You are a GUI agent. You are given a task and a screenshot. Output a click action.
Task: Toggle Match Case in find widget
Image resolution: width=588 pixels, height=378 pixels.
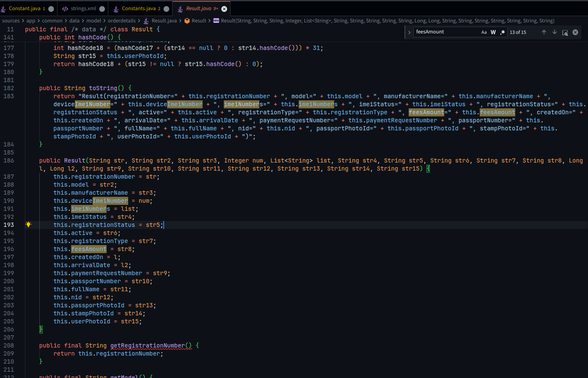484,32
